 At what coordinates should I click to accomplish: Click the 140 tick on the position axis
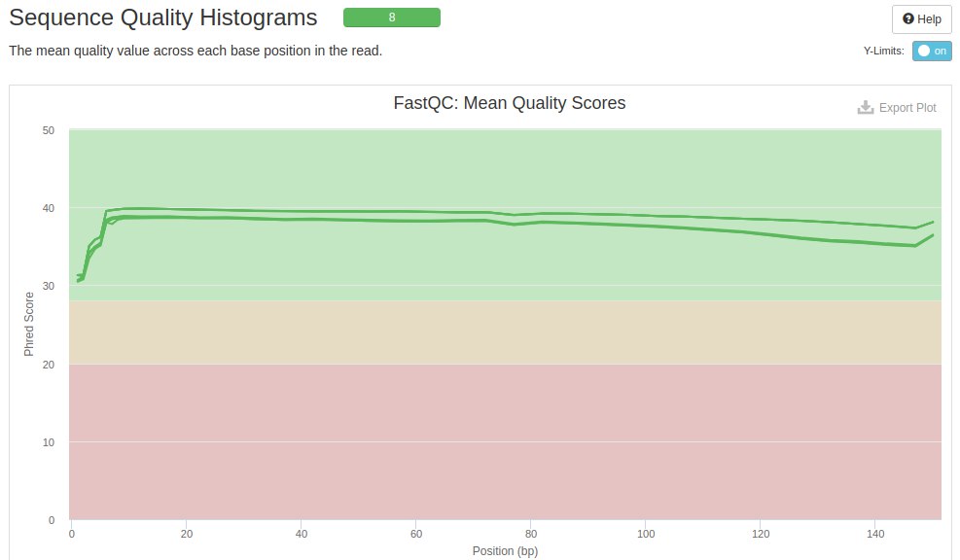click(x=874, y=534)
